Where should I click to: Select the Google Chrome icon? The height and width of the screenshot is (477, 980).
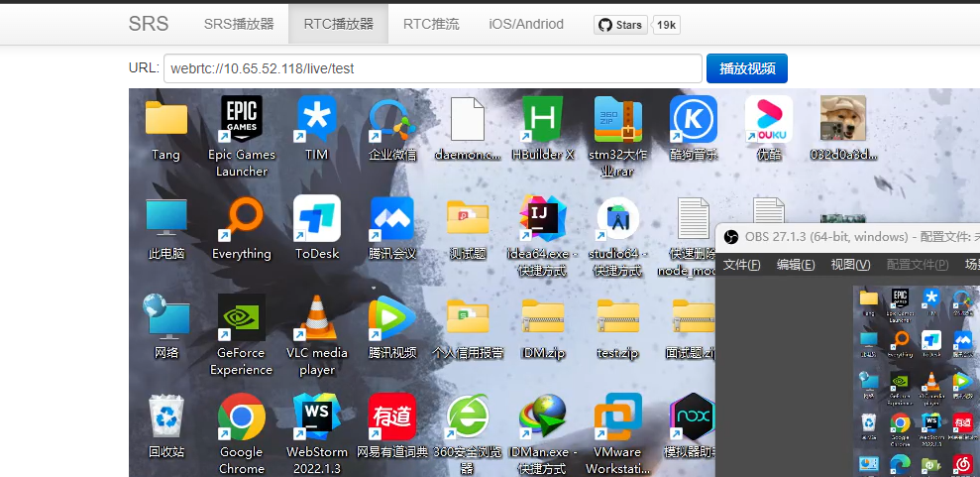241,417
